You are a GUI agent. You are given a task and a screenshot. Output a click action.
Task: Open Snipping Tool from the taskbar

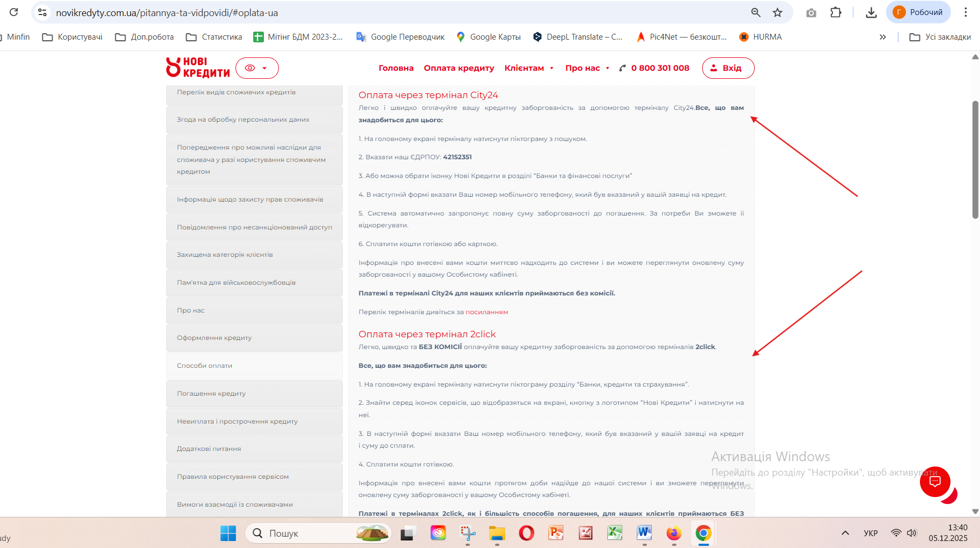click(x=467, y=533)
